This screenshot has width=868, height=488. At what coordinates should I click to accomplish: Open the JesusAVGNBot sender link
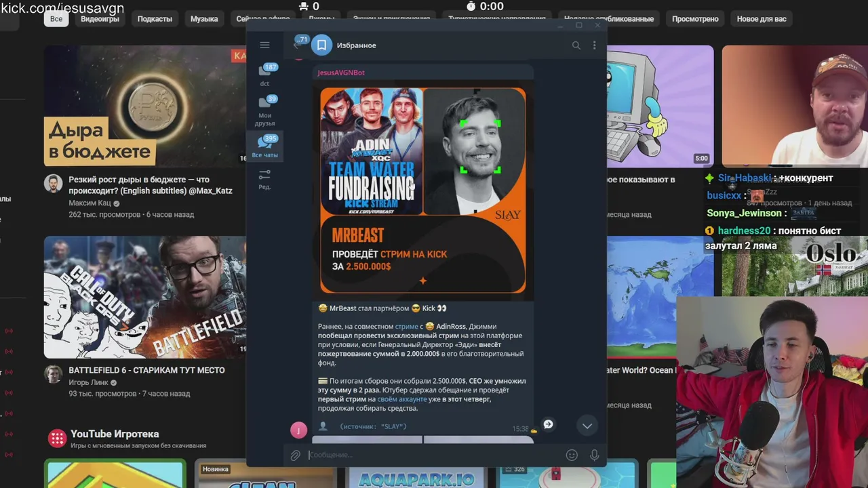coord(341,73)
